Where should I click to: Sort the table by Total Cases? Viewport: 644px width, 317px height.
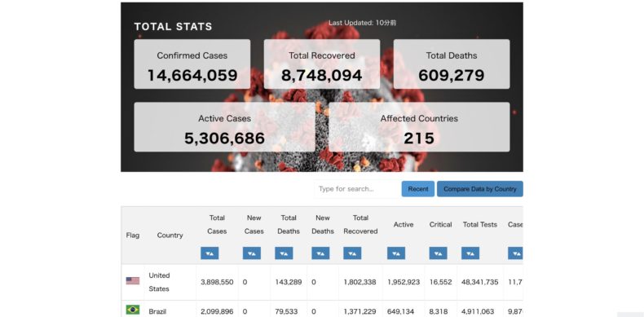click(x=210, y=253)
